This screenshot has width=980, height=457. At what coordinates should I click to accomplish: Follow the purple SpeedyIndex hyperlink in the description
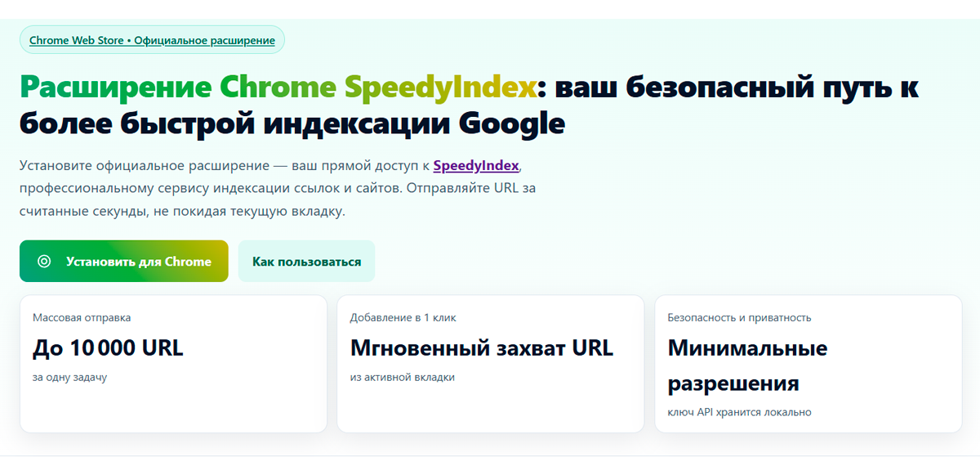(x=475, y=166)
